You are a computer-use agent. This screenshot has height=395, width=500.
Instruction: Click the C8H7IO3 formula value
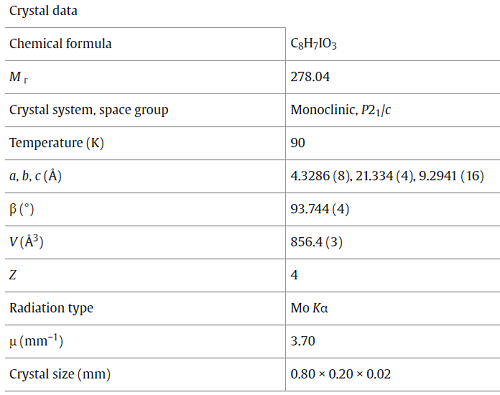pyautogui.click(x=314, y=44)
